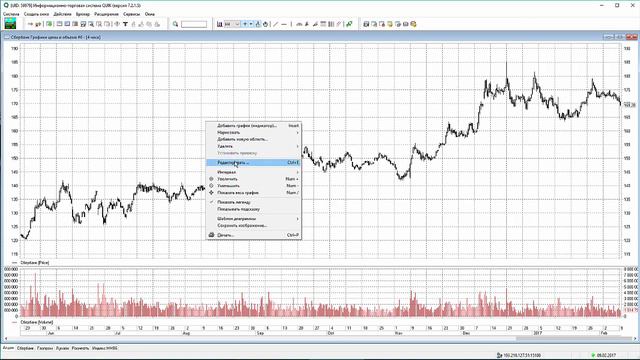Click the chart bars icon left of interval box
The height and width of the screenshot is (360, 640).
[x=220, y=24]
